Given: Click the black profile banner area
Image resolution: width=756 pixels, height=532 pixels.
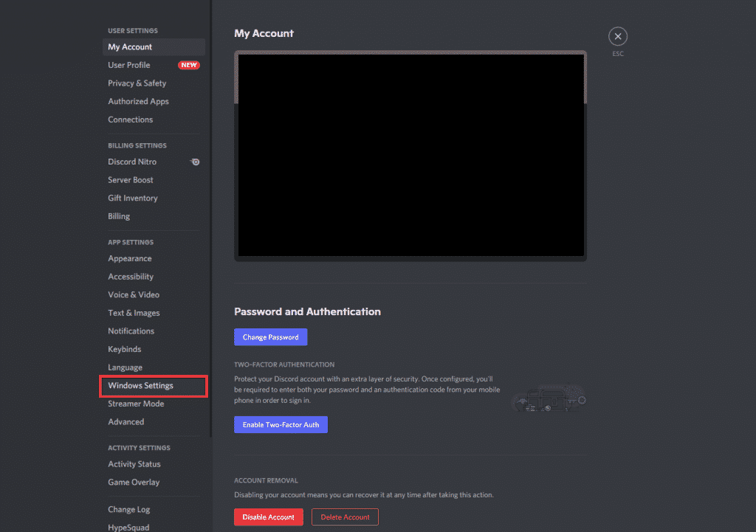Looking at the screenshot, I should [410, 155].
